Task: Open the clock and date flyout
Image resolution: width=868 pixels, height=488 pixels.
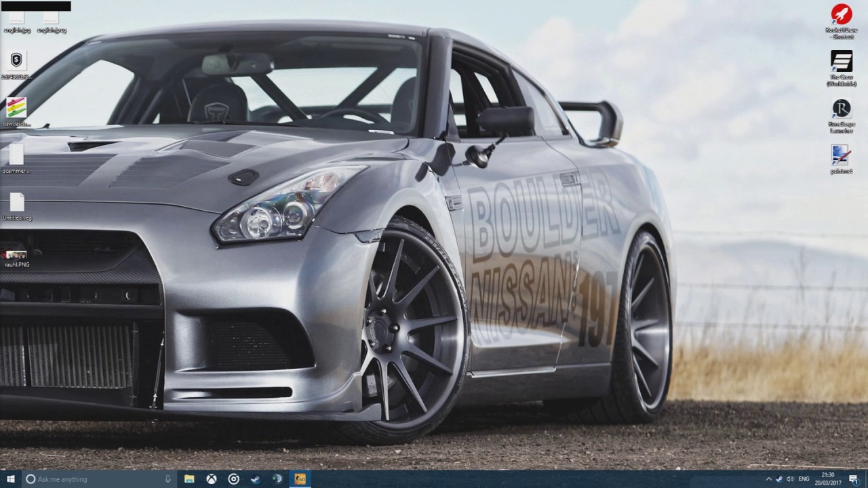Action: pos(828,479)
